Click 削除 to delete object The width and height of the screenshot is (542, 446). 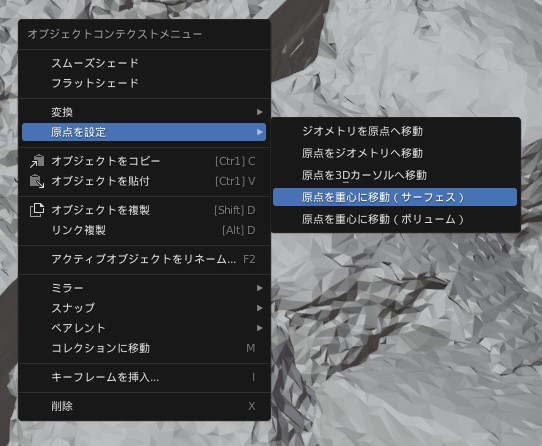pyautogui.click(x=144, y=406)
